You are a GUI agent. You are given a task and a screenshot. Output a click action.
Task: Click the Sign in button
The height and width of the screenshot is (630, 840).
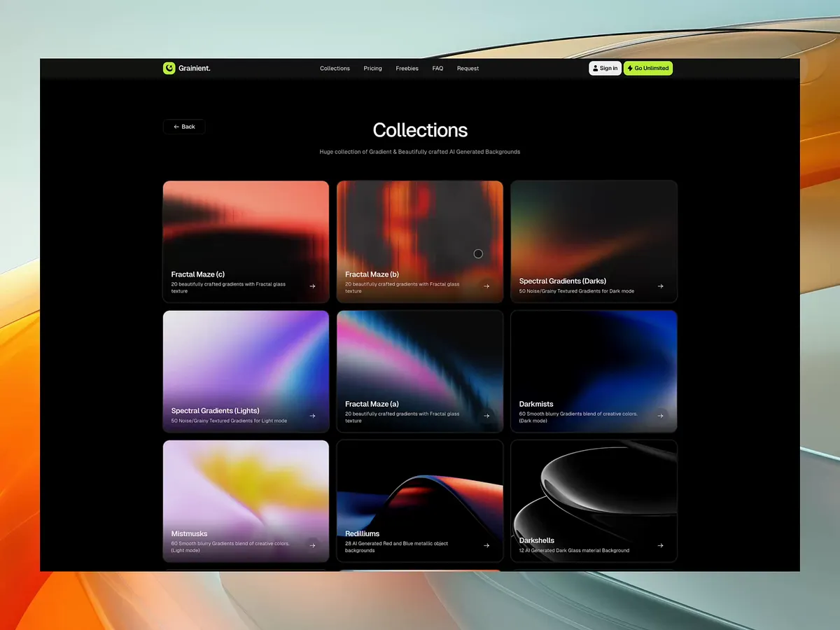[605, 68]
